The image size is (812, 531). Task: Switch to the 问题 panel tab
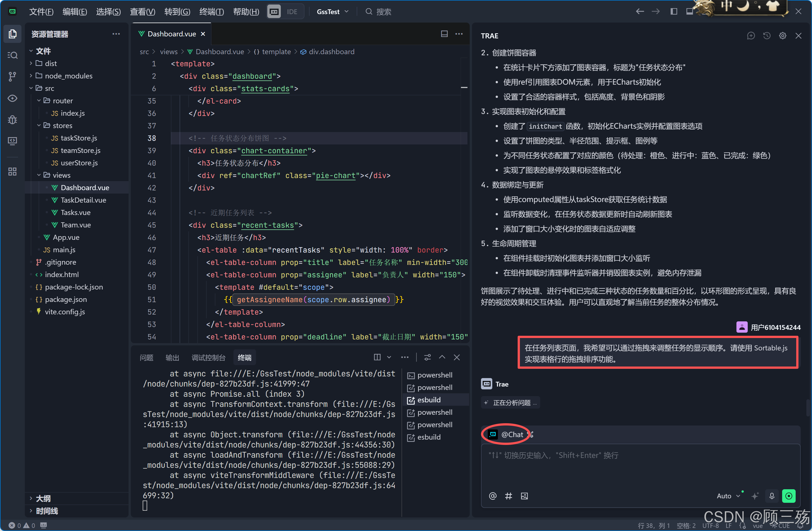point(146,357)
